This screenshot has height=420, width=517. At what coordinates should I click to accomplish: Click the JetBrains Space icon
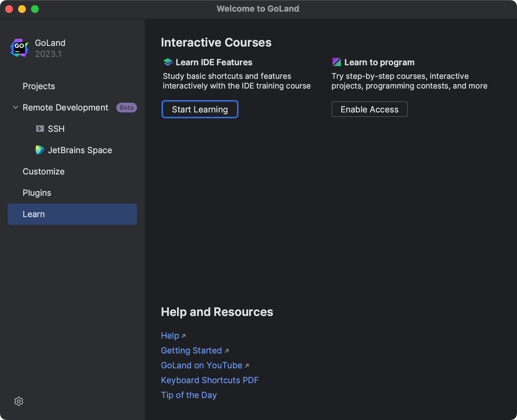[40, 150]
